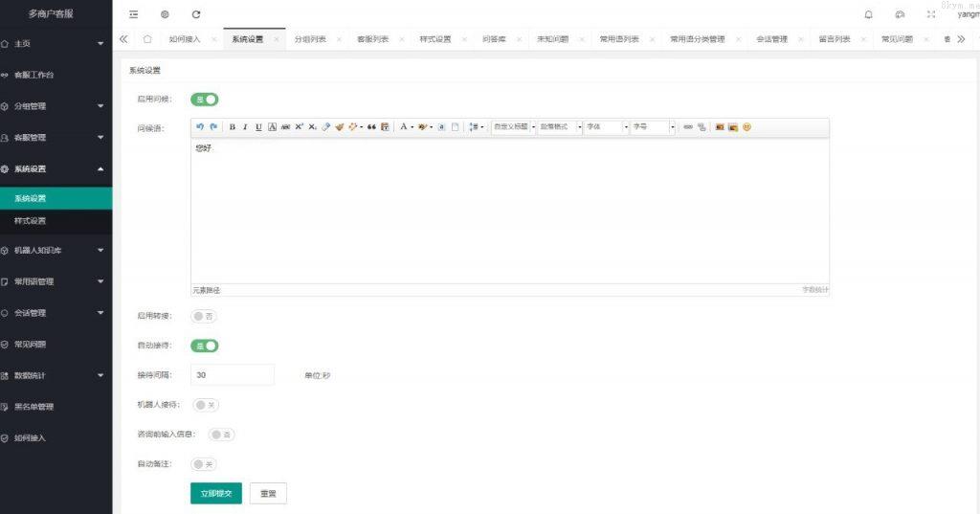Click the Bold icon in editor toolbar
The width and height of the screenshot is (980, 514).
pos(233,126)
